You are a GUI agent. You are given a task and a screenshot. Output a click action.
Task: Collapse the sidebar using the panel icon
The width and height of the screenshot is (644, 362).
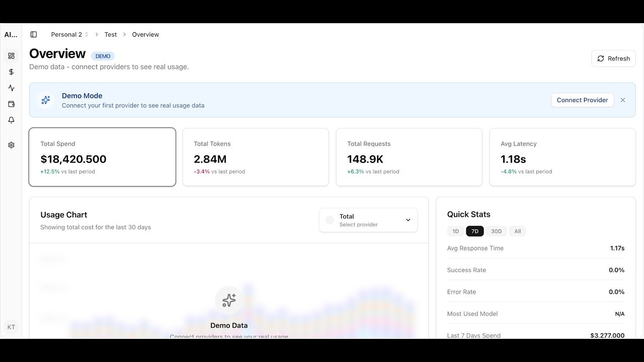(x=33, y=34)
